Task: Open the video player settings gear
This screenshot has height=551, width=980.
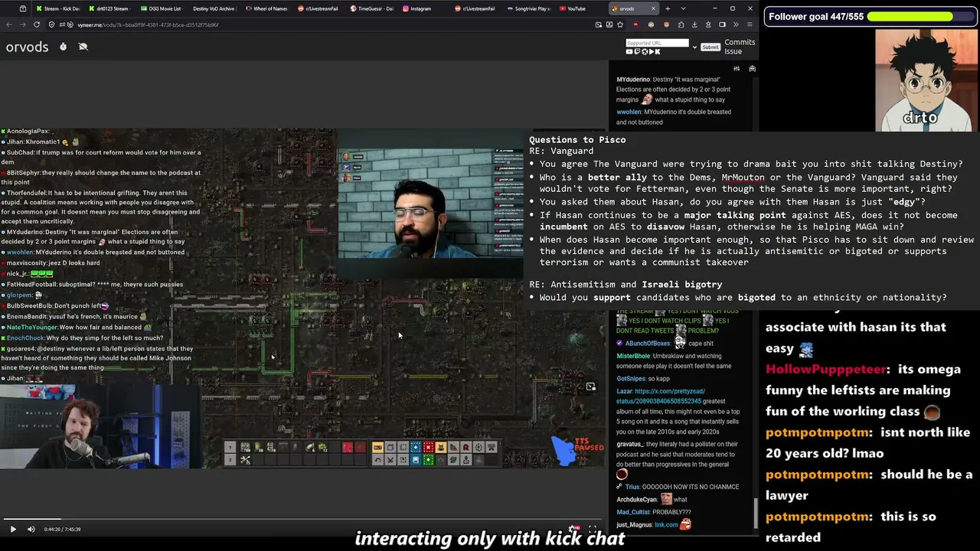Action: coord(574,529)
